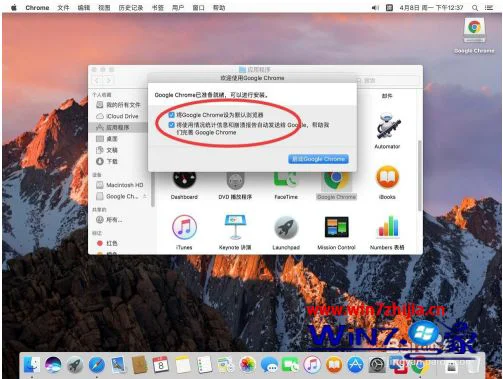Select the Mission Control app icon
The width and height of the screenshot is (503, 379).
pos(336,227)
